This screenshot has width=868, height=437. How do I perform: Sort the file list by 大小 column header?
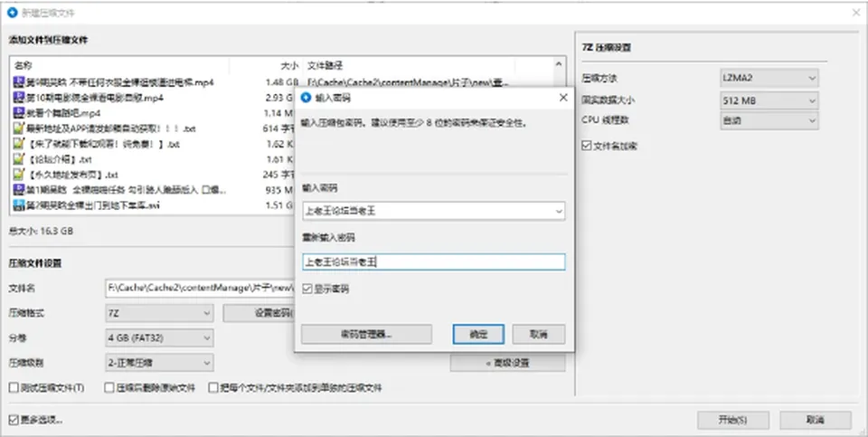[x=266, y=65]
